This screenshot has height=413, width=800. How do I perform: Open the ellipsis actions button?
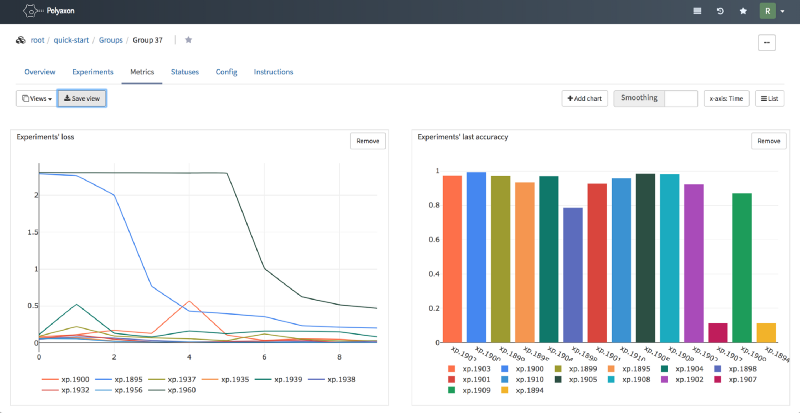point(767,42)
